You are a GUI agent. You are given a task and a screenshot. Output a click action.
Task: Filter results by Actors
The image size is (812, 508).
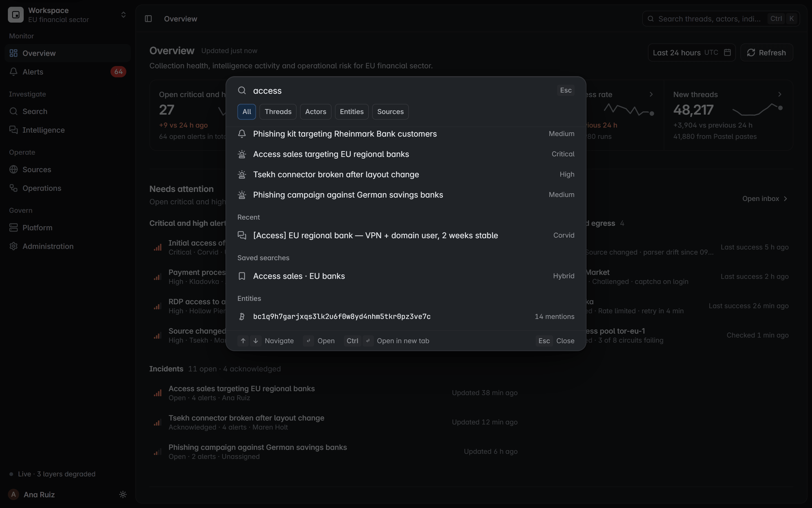click(x=315, y=111)
